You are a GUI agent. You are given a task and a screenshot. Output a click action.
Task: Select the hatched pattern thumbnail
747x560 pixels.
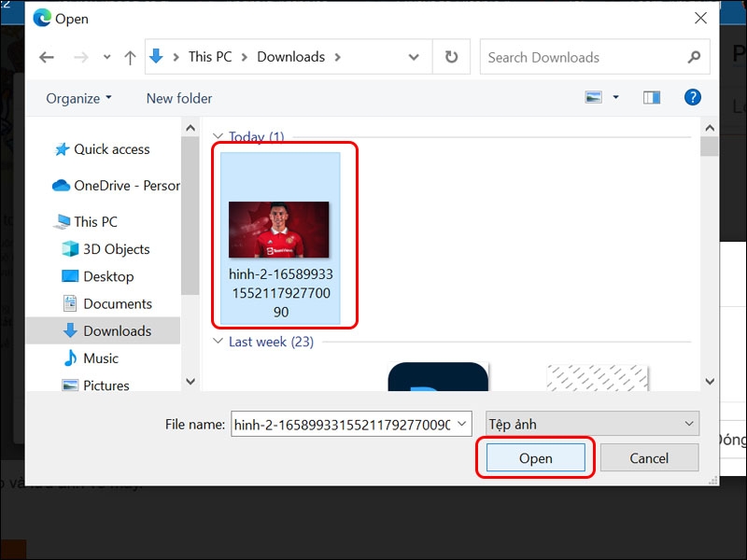[598, 378]
